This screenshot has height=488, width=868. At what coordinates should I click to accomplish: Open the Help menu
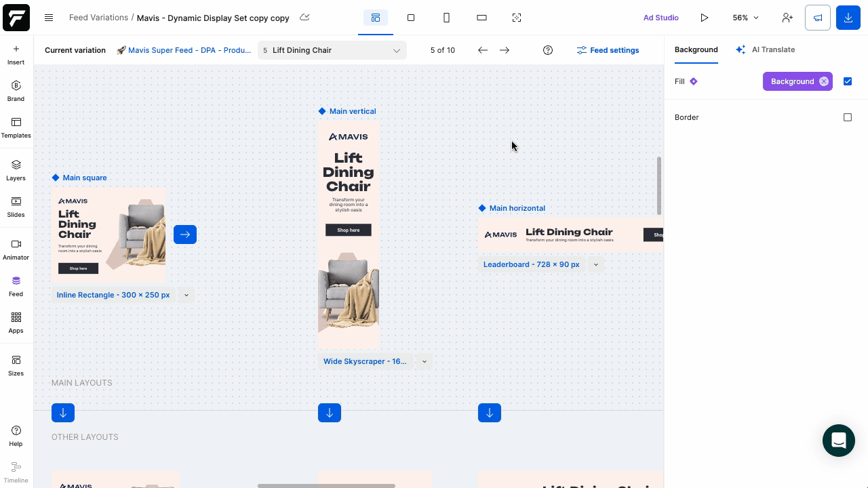[x=16, y=436]
